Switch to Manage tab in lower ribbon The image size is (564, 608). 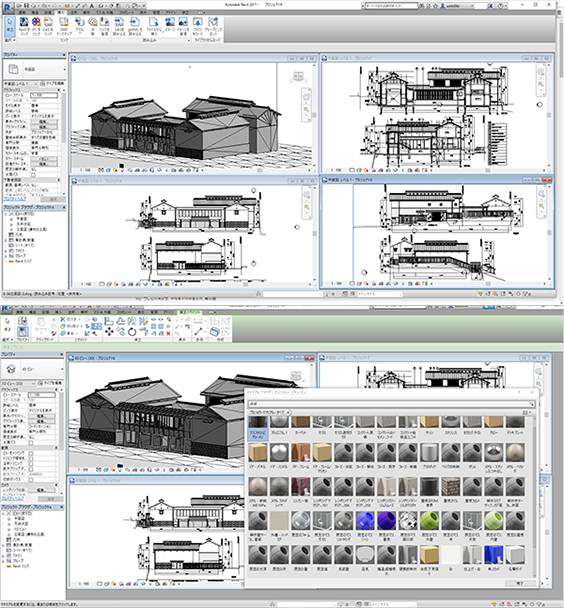pyautogui.click(x=154, y=312)
